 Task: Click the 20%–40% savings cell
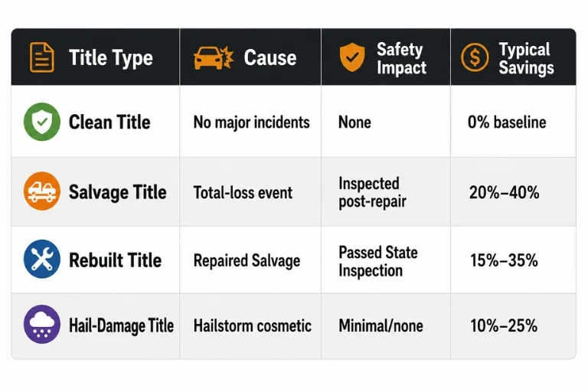click(x=505, y=192)
